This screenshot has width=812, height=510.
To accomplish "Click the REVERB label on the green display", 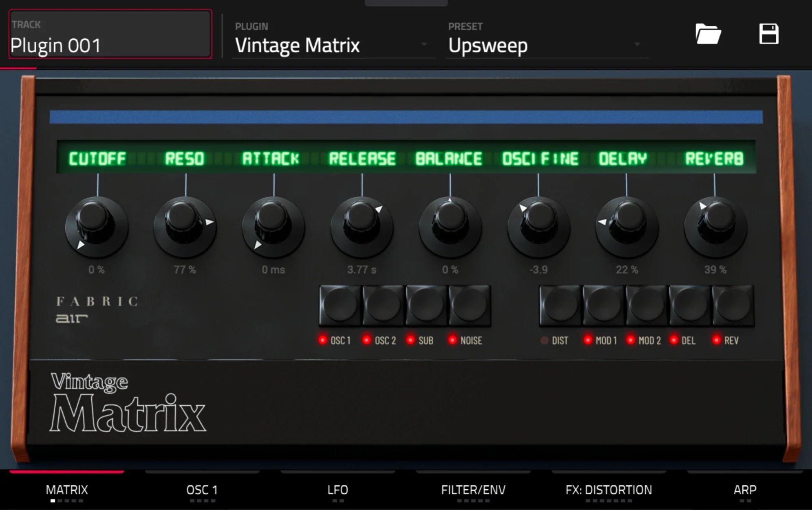I will coord(714,158).
